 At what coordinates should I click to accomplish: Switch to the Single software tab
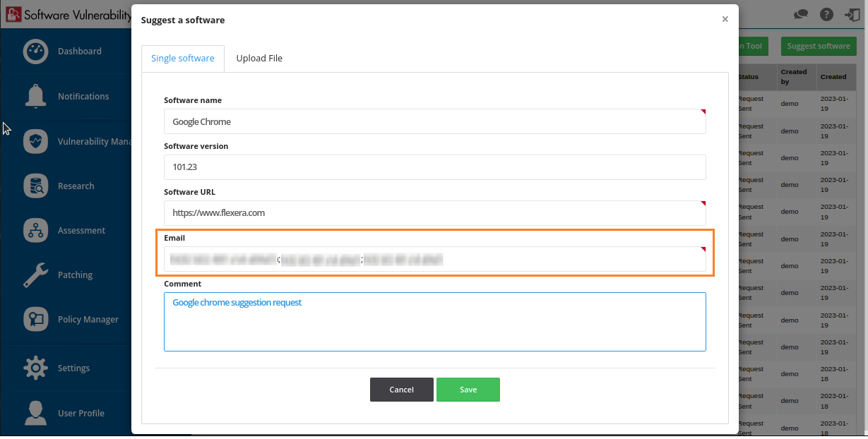[183, 59]
